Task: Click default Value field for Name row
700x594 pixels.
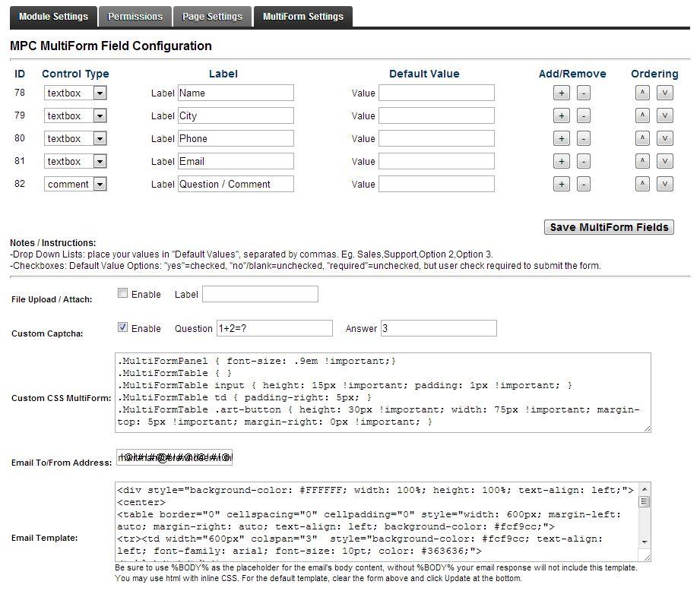Action: [436, 93]
